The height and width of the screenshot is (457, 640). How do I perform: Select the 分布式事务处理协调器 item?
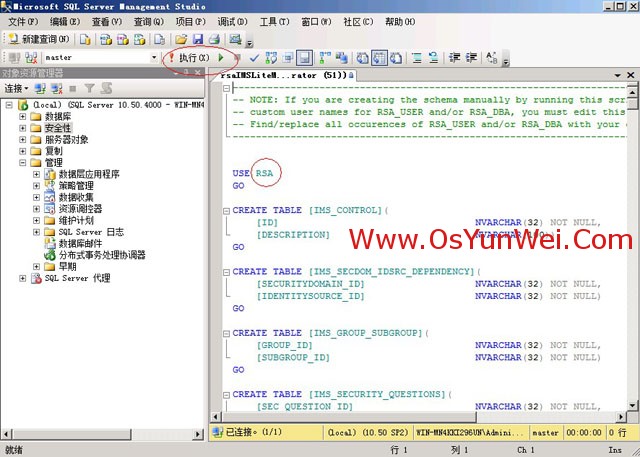tap(102, 255)
